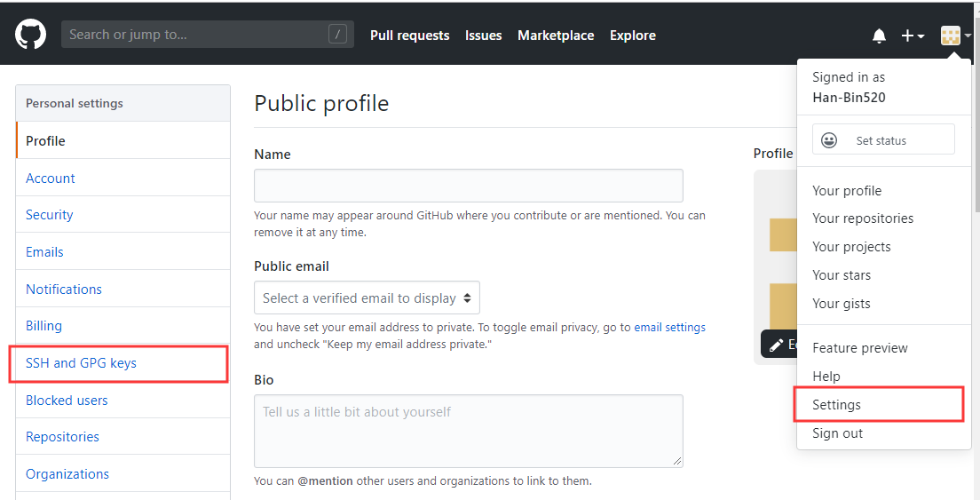Screen dimensions: 980x500
Task: Expand the public email select dropdown
Action: (x=367, y=298)
